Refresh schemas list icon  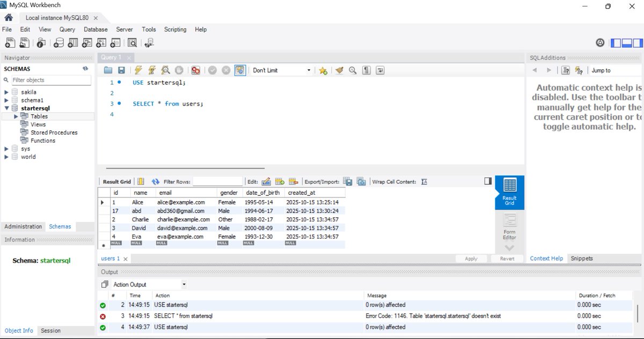click(85, 69)
